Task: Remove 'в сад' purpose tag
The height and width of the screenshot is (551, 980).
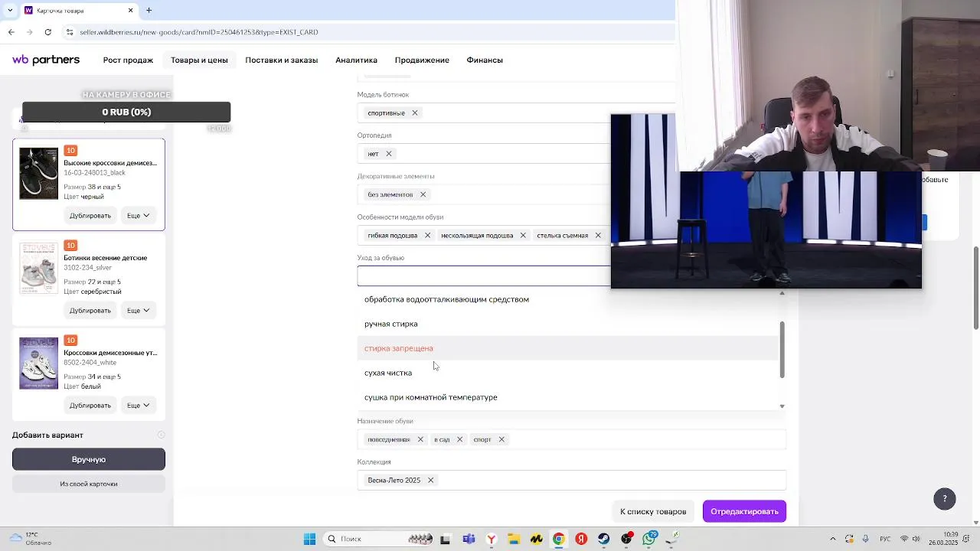Action: (459, 439)
